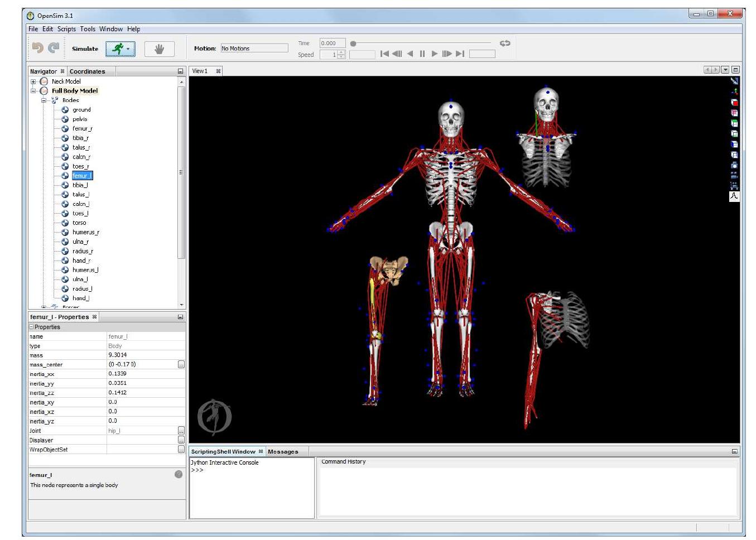Viewport: 756px width, 540px height.
Task: Start movie capture with the video icon
Action: [x=734, y=175]
